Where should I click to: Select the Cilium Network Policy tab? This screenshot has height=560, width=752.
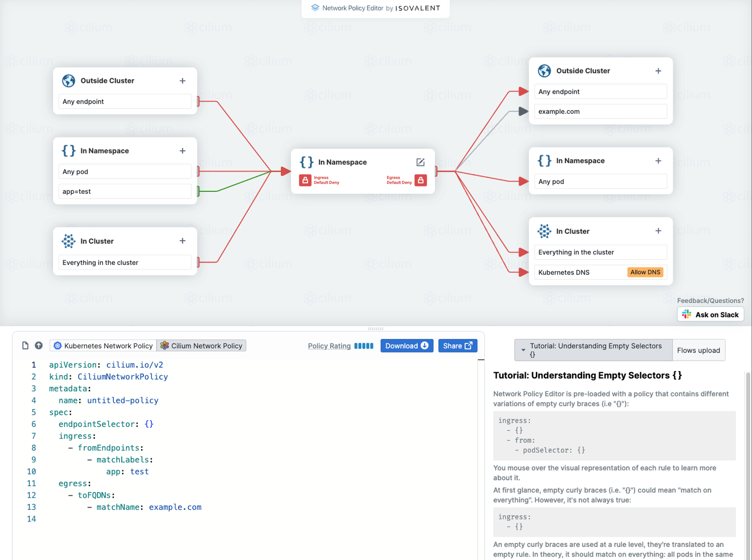tap(202, 346)
